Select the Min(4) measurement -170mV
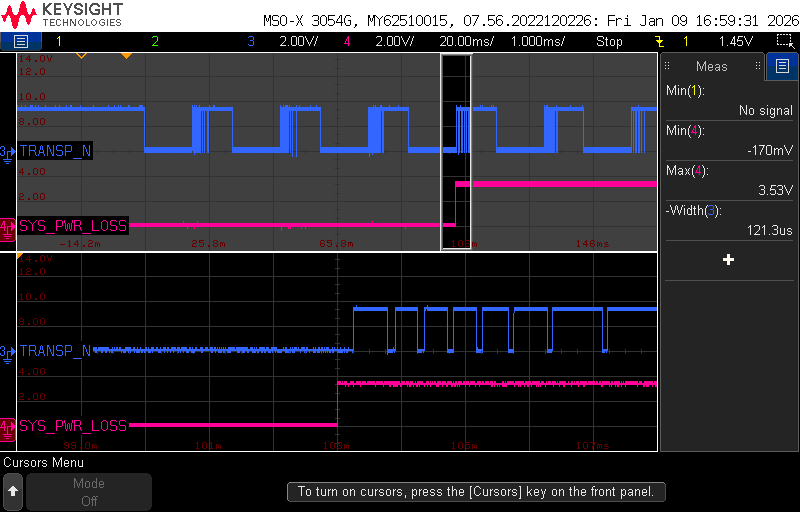This screenshot has width=800, height=512. click(x=729, y=140)
